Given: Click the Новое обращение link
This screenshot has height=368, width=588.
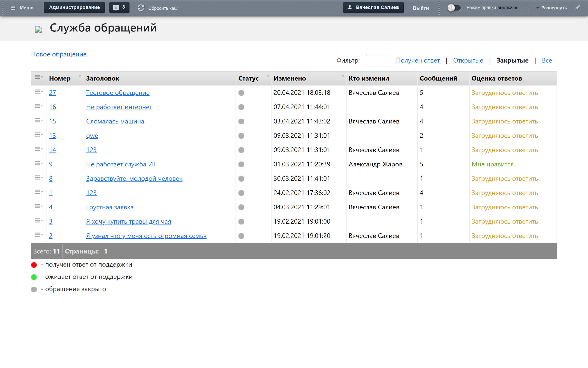Looking at the screenshot, I should coord(59,54).
